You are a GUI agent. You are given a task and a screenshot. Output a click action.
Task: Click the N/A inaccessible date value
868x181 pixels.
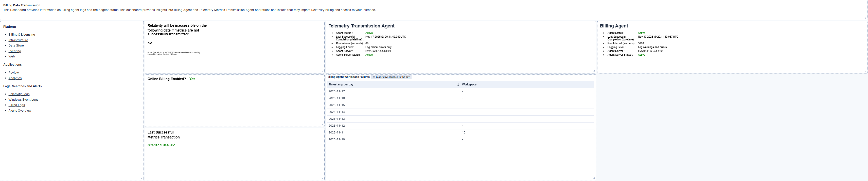(x=150, y=43)
